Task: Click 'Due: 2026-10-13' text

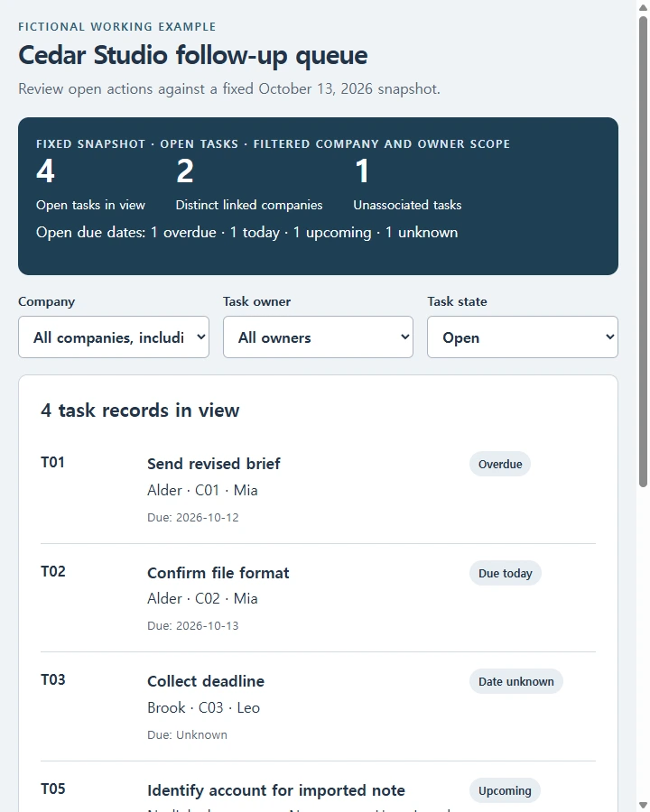Action: [x=193, y=625]
